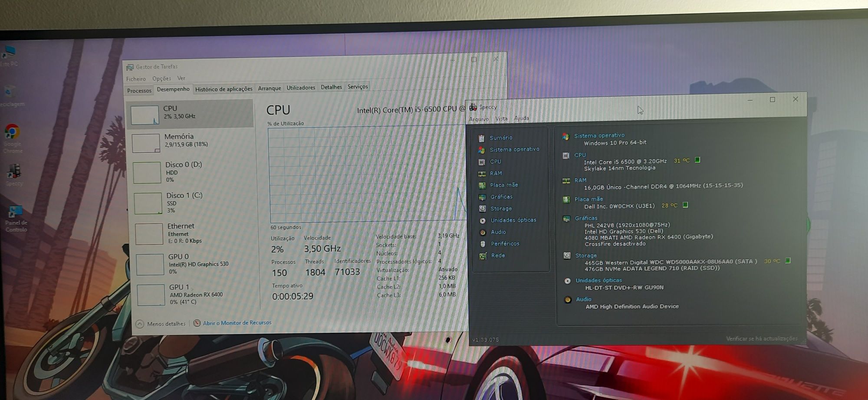Select the Ethernet performance entry
Viewport: 868px width, 400px height.
tap(194, 233)
